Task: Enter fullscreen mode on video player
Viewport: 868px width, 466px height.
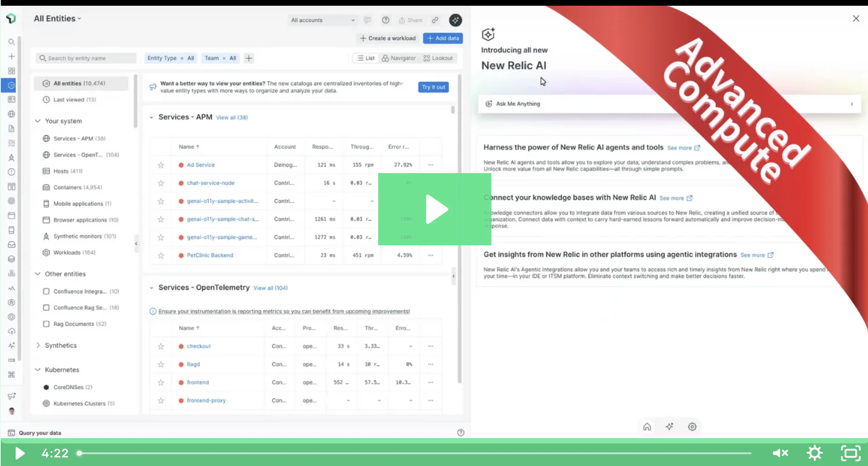Action: [851, 453]
